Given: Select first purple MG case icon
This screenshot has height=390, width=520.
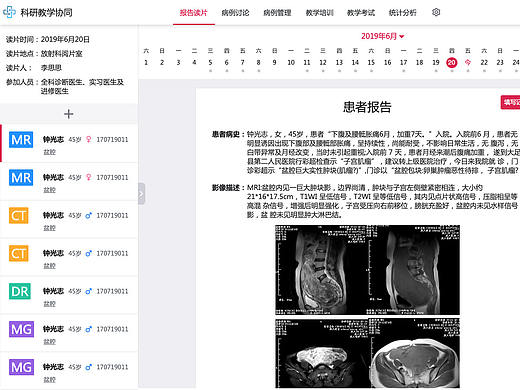Looking at the screenshot, I should (x=21, y=329).
